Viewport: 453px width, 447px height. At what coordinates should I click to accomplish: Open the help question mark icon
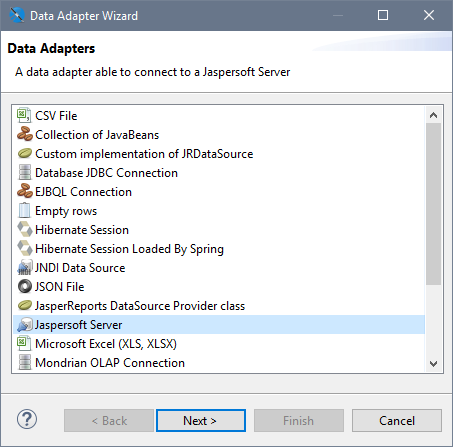point(27,419)
